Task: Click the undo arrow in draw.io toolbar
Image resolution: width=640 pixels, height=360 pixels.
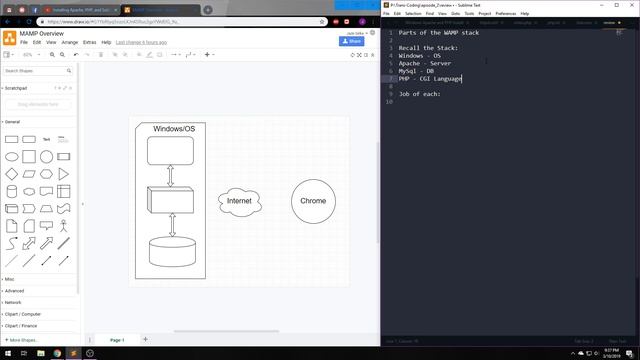Action: [76, 55]
